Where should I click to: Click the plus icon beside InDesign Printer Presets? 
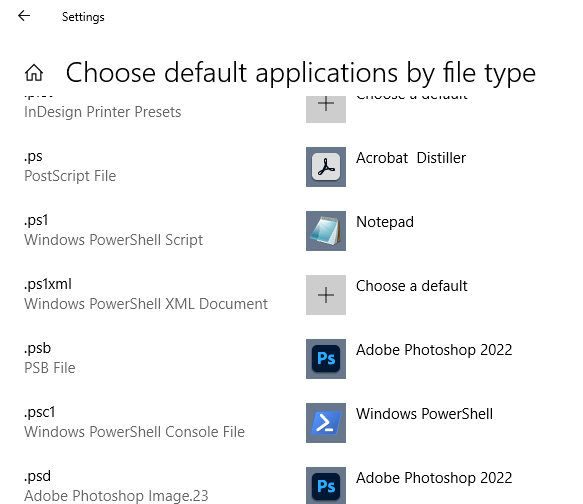click(326, 109)
